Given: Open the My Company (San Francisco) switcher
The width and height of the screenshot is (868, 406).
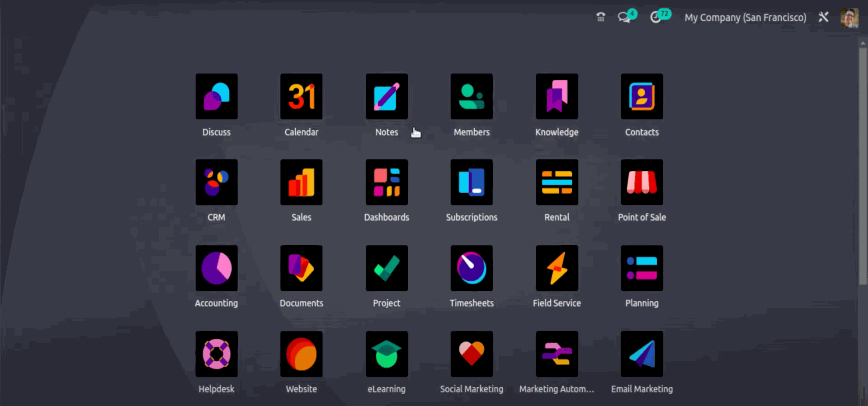Looking at the screenshot, I should point(745,18).
